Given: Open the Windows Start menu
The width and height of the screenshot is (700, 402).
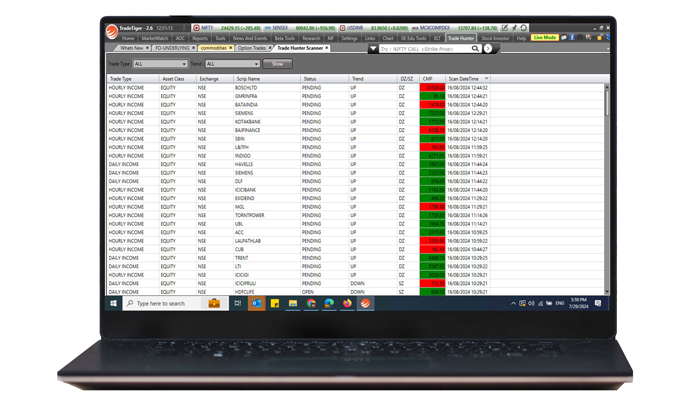Looking at the screenshot, I should (x=113, y=303).
